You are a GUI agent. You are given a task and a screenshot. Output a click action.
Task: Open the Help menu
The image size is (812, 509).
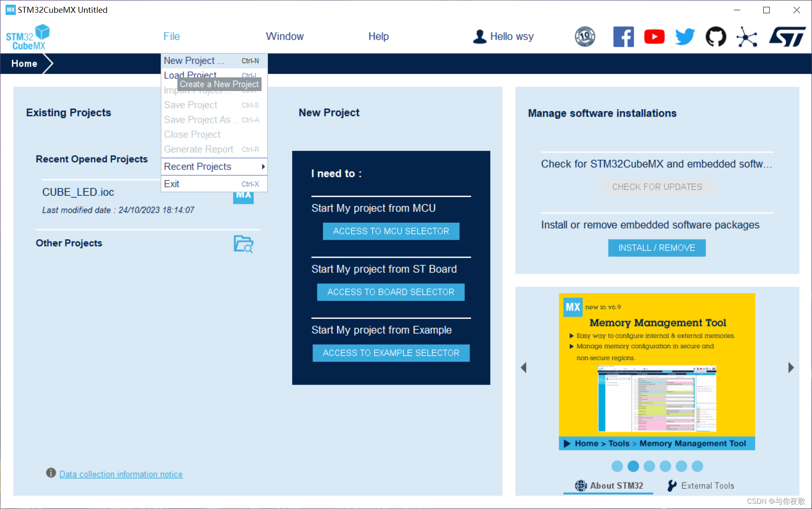(378, 36)
